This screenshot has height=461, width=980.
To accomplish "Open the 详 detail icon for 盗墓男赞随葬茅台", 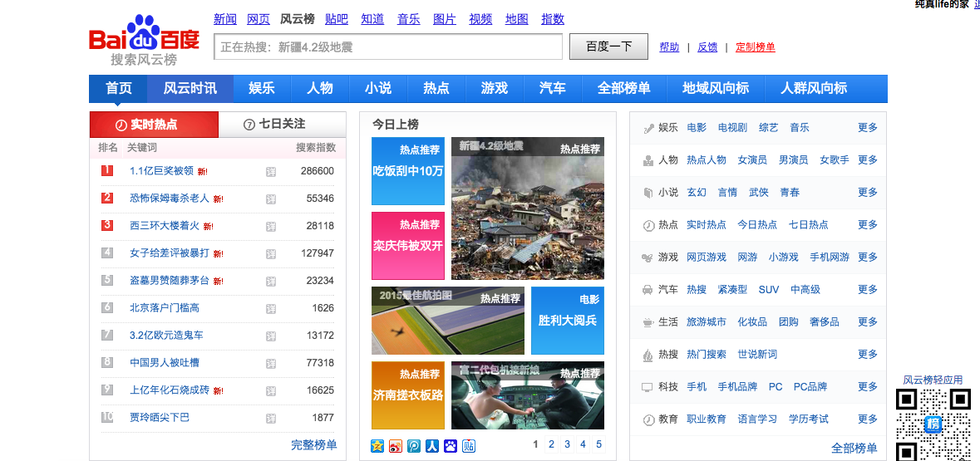I will [x=271, y=281].
